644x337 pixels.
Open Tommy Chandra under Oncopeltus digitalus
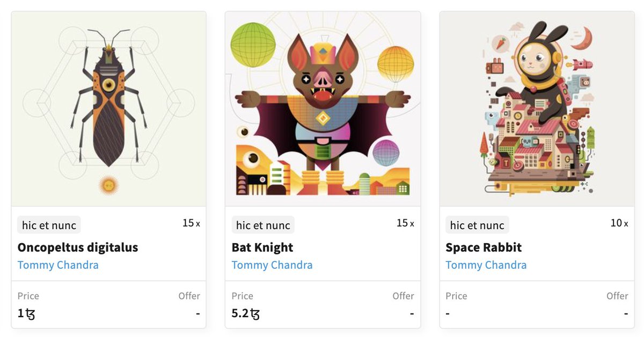pyautogui.click(x=58, y=265)
